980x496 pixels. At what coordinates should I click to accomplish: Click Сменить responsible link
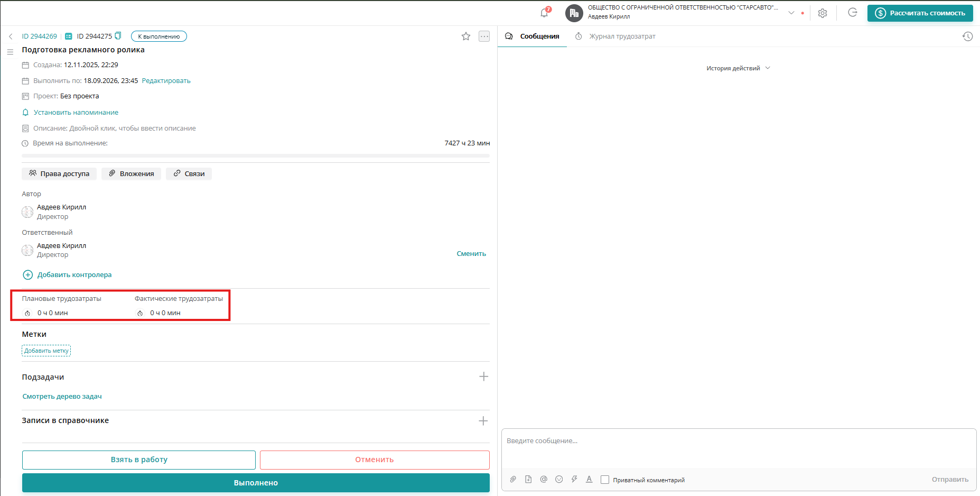pos(471,254)
